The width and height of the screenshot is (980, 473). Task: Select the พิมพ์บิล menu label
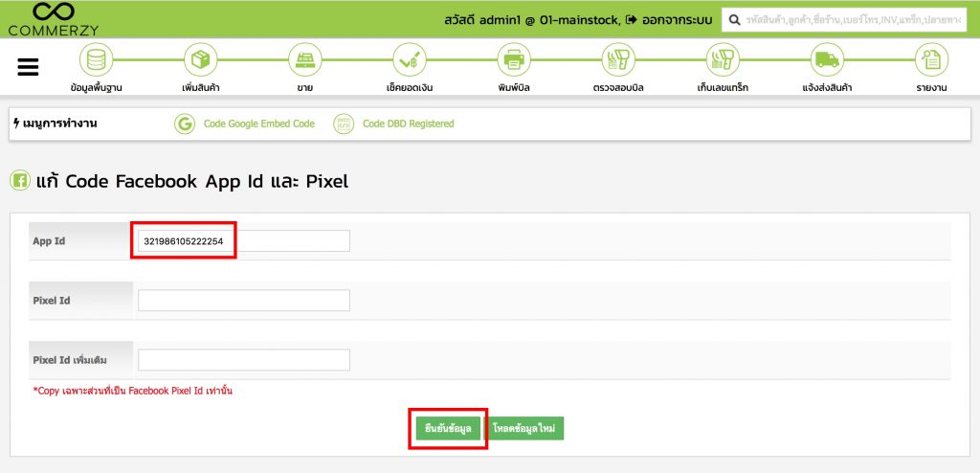[514, 87]
